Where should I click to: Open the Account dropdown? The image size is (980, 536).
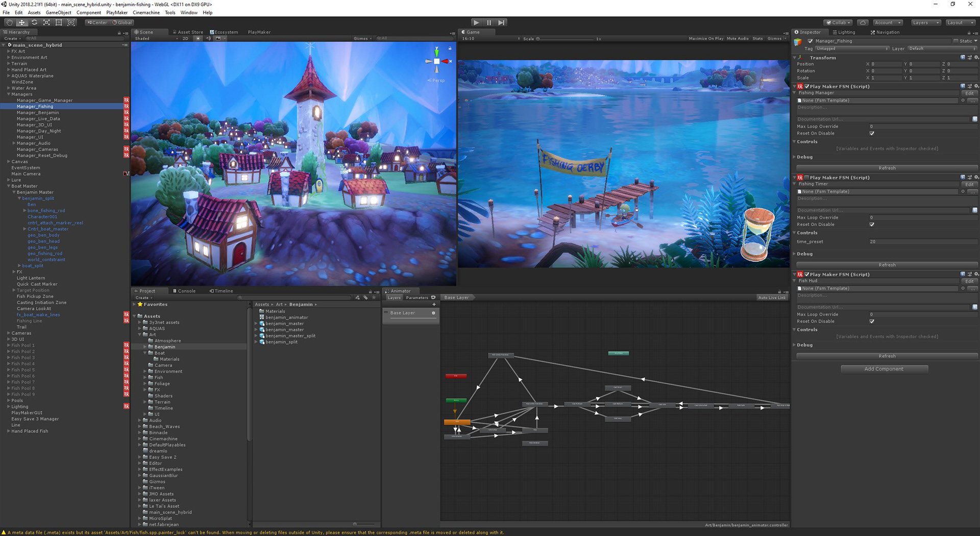click(x=888, y=22)
